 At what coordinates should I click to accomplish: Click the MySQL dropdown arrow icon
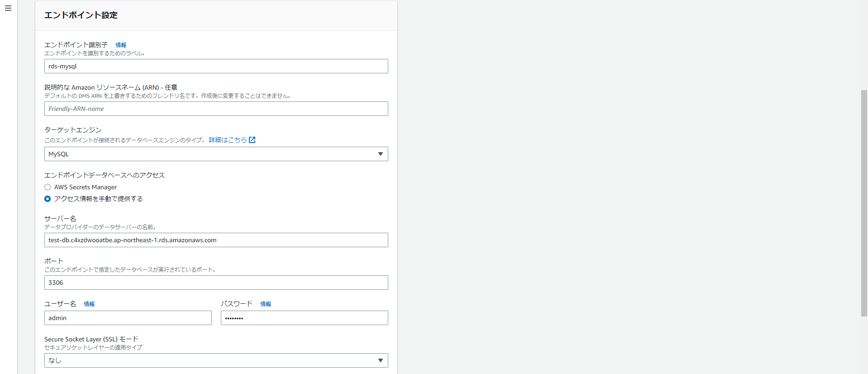[381, 154]
